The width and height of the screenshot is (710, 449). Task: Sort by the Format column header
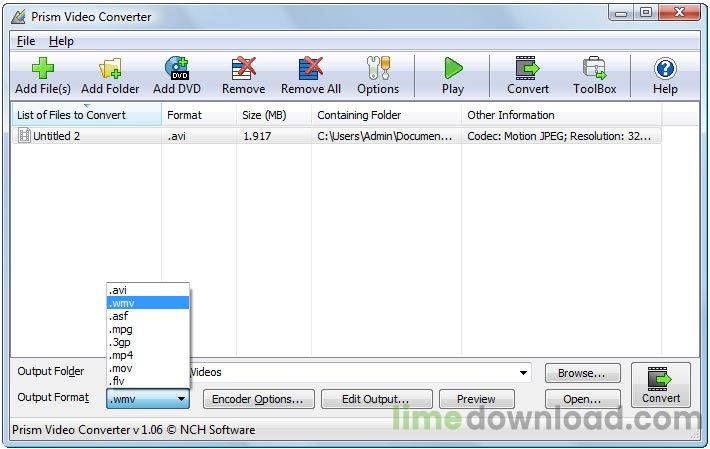point(199,115)
